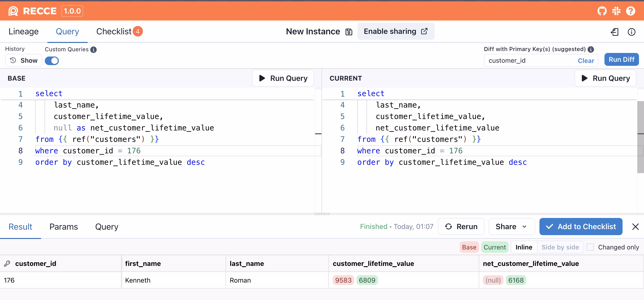The image size is (644, 300).
Task: Select the Inline view mode
Action: [x=524, y=247]
